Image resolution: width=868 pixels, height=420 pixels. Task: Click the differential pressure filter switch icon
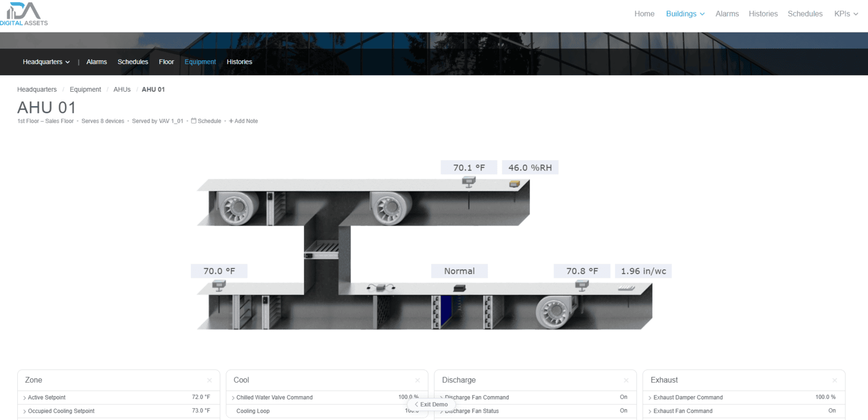pyautogui.click(x=380, y=287)
